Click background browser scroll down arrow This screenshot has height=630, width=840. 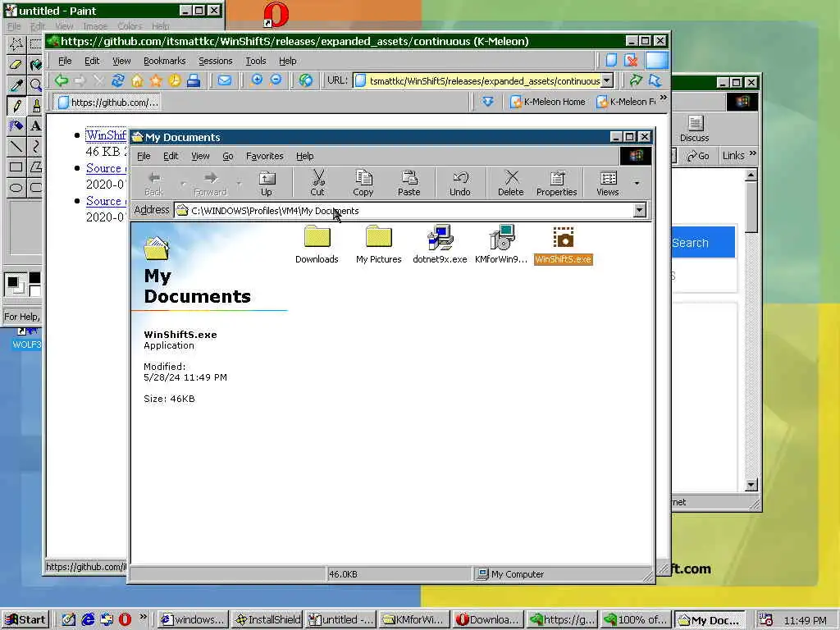pyautogui.click(x=751, y=484)
